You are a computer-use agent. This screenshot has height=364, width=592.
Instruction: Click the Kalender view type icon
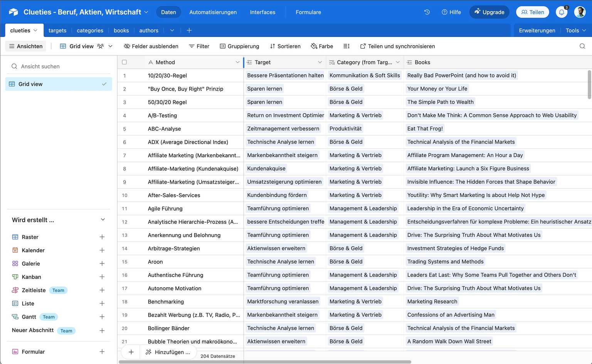tap(15, 250)
